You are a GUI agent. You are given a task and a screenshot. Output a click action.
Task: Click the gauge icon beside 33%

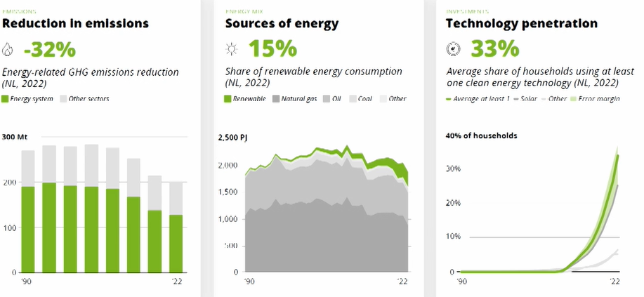click(453, 49)
